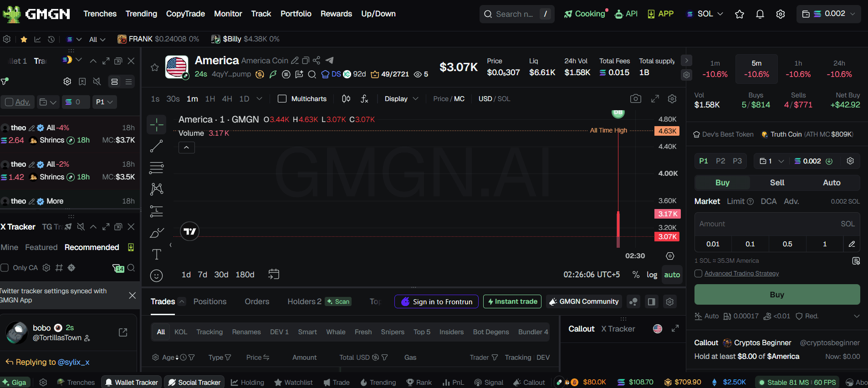Open the Fibonacci retracement lines tool
The width and height of the screenshot is (868, 388).
tap(156, 168)
